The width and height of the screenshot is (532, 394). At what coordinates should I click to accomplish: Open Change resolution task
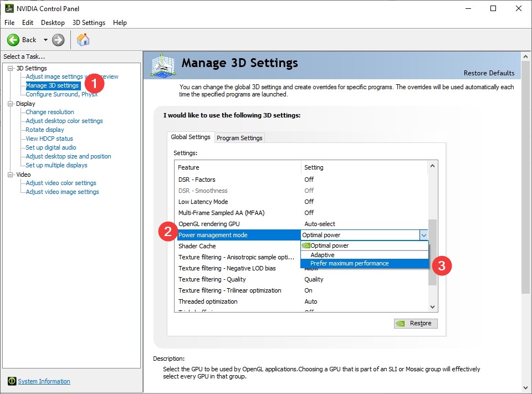pyautogui.click(x=50, y=112)
